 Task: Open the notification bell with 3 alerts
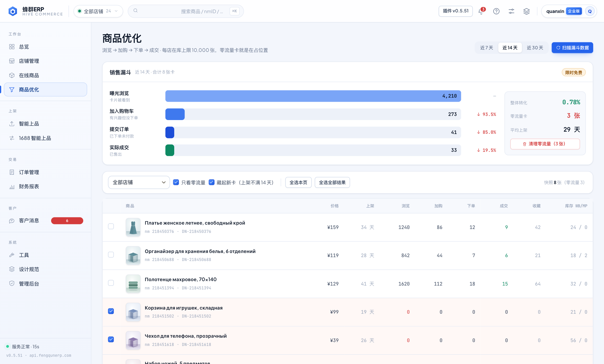[481, 11]
